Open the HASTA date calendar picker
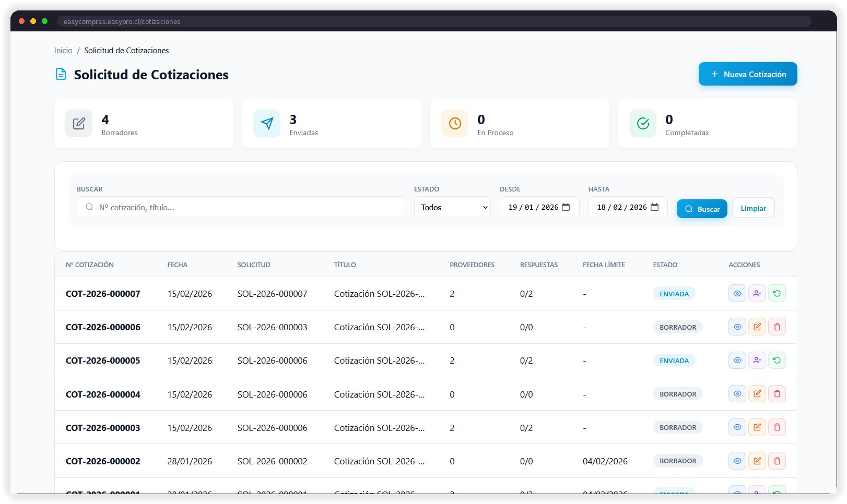 point(655,207)
